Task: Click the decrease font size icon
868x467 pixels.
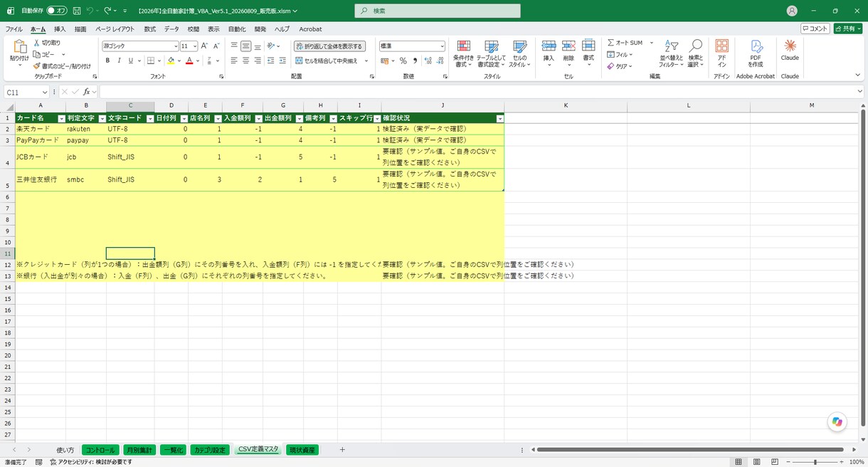Action: (217, 46)
